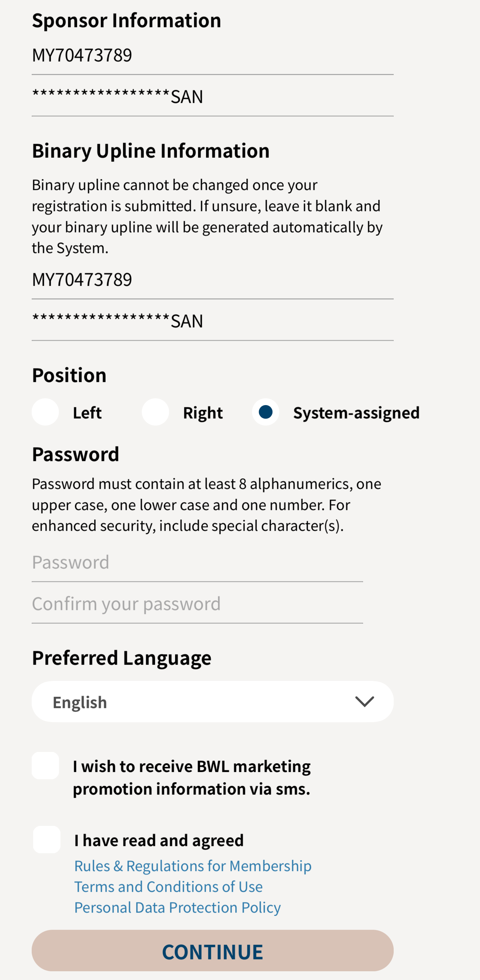Focus the Password input field
Viewport: 480px width, 980px height.
click(197, 562)
